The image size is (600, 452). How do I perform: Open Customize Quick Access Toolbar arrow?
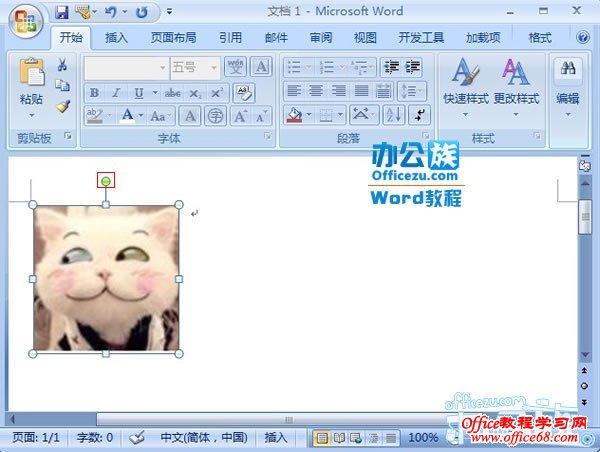[169, 12]
